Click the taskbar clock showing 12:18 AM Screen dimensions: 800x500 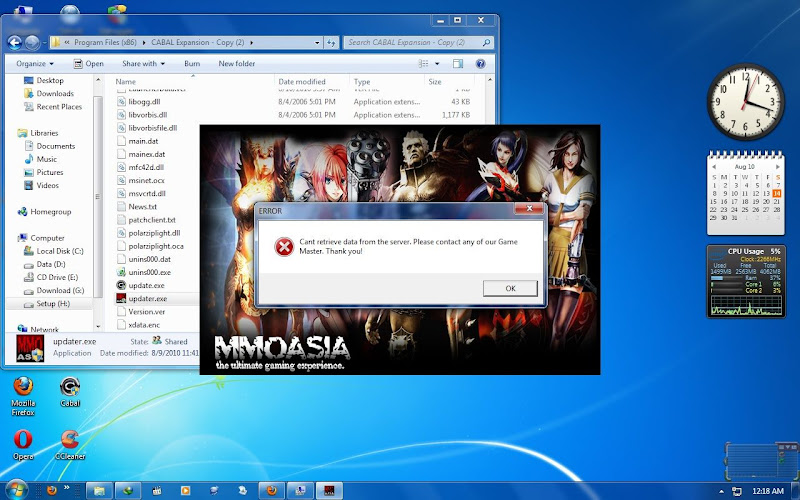point(767,490)
